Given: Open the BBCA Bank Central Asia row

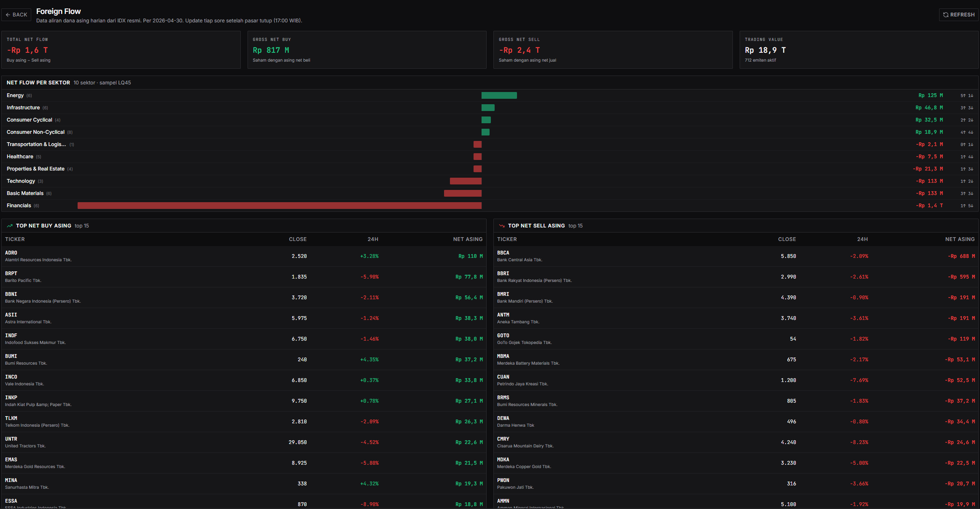Looking at the screenshot, I should click(736, 256).
